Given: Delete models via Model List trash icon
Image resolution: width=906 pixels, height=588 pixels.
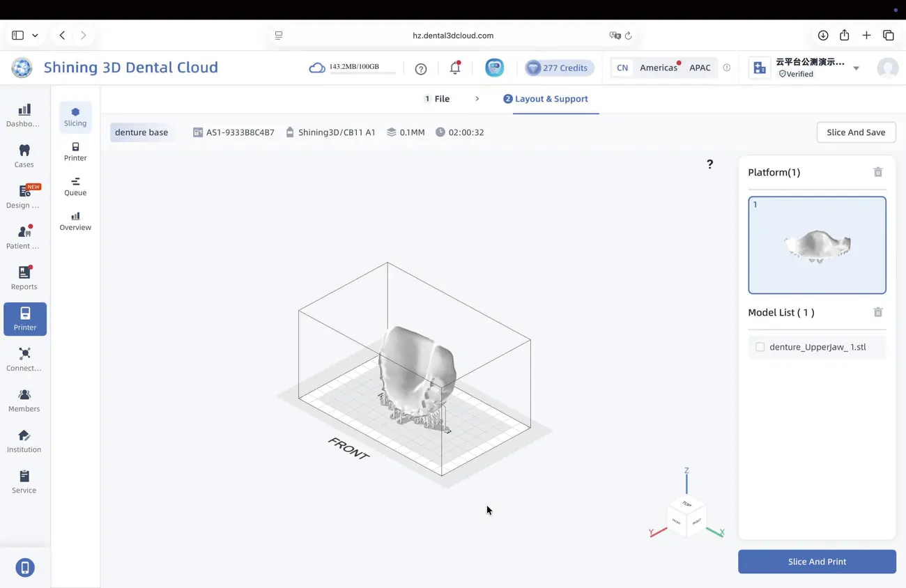Looking at the screenshot, I should point(878,312).
